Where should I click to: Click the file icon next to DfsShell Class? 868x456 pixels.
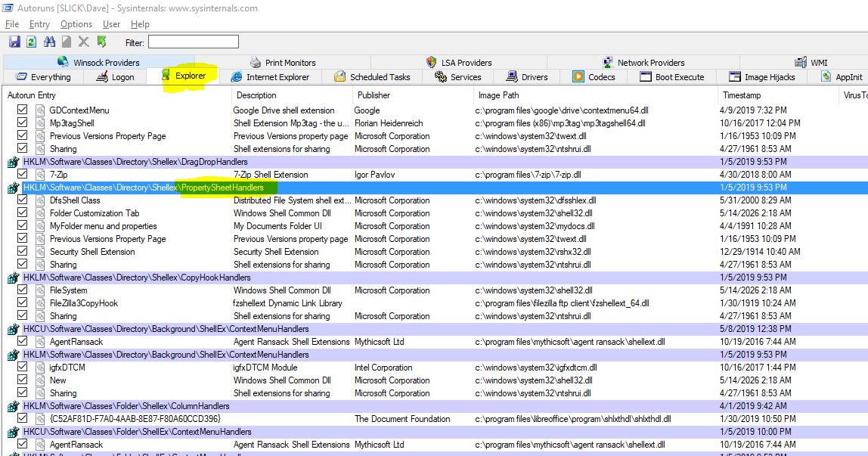(40, 200)
